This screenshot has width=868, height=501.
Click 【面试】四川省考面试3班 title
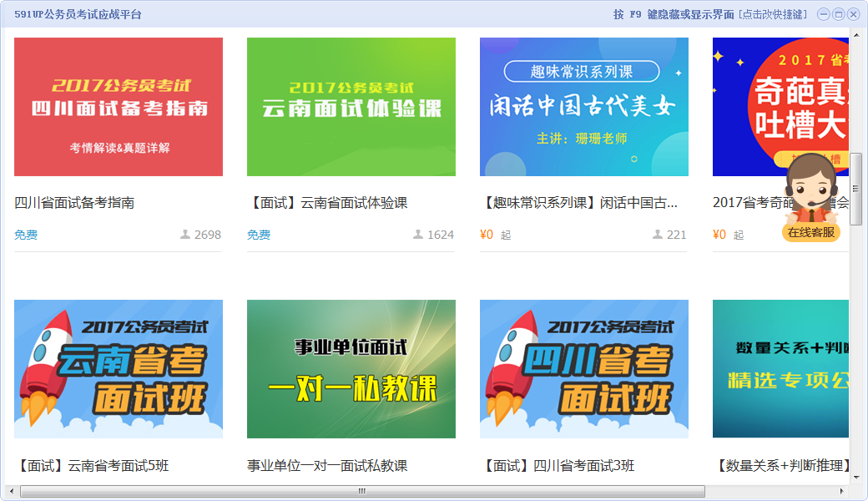pyautogui.click(x=558, y=466)
